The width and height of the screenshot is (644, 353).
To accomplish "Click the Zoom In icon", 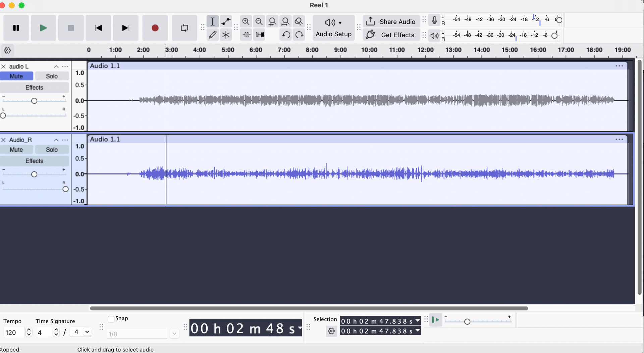I will coord(246,21).
